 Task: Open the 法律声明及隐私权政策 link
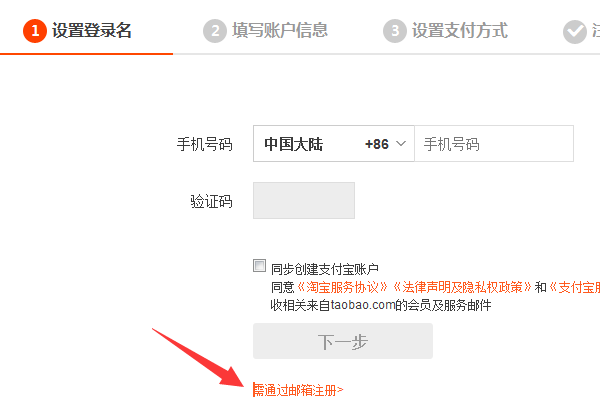pyautogui.click(x=462, y=287)
